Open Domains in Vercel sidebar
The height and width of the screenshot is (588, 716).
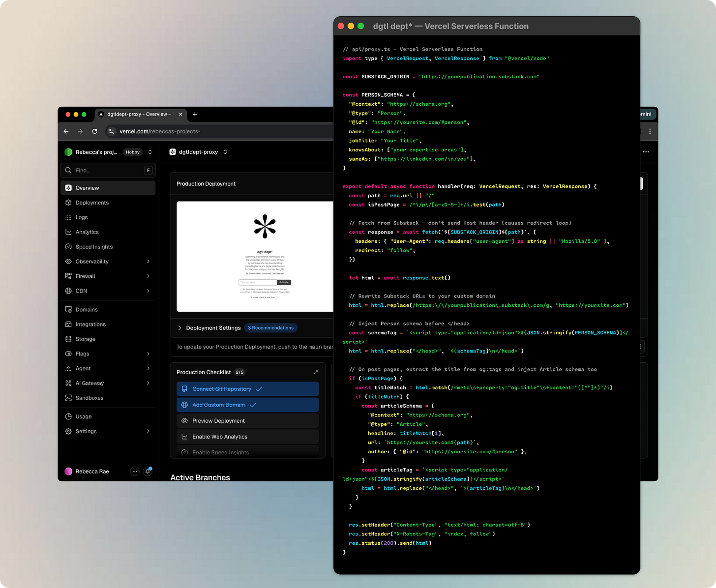coord(108,310)
